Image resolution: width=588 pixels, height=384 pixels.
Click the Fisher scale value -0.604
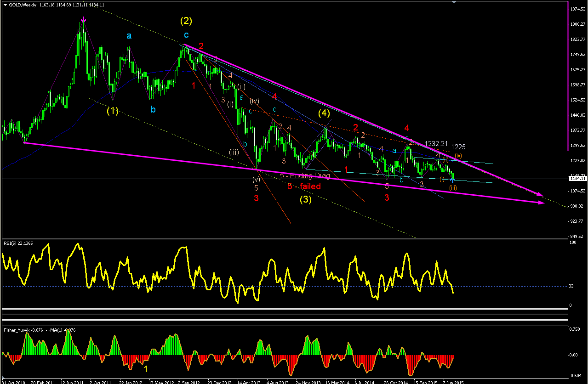(576, 376)
